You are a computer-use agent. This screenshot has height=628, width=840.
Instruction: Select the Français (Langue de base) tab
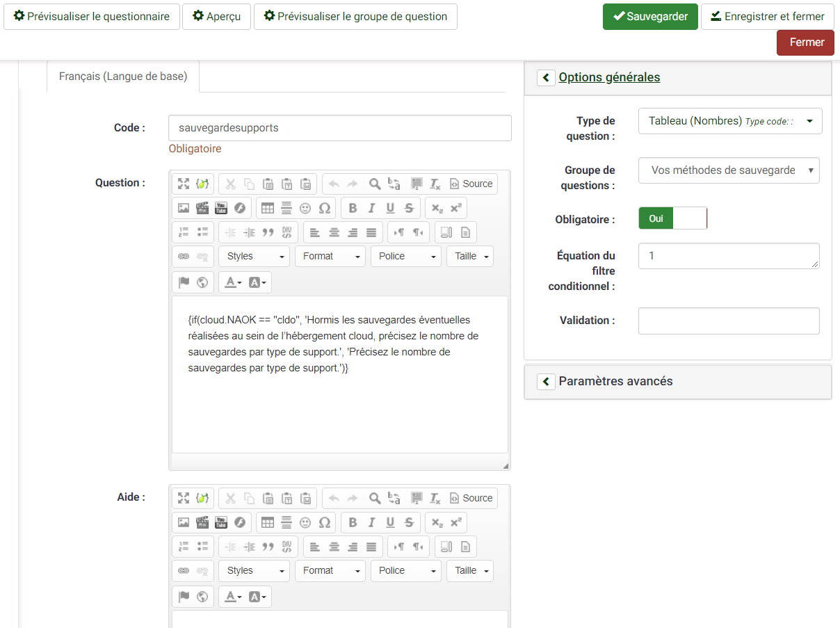(123, 77)
